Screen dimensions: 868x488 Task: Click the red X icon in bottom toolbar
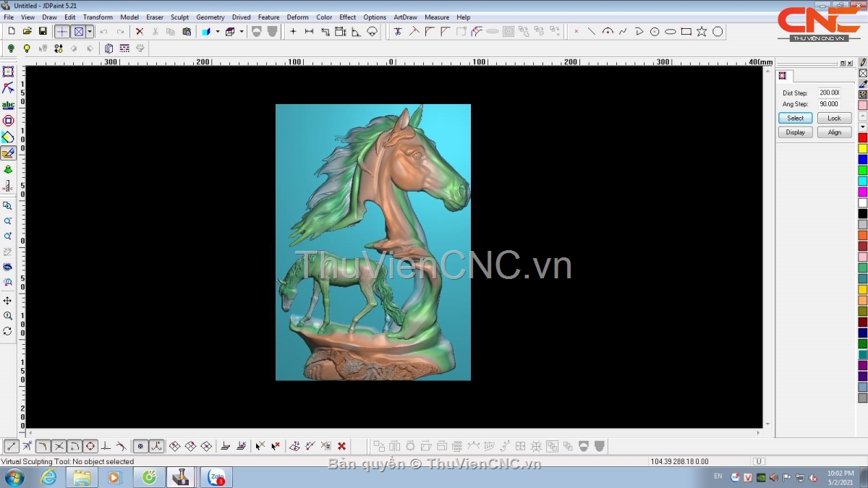pyautogui.click(x=341, y=447)
